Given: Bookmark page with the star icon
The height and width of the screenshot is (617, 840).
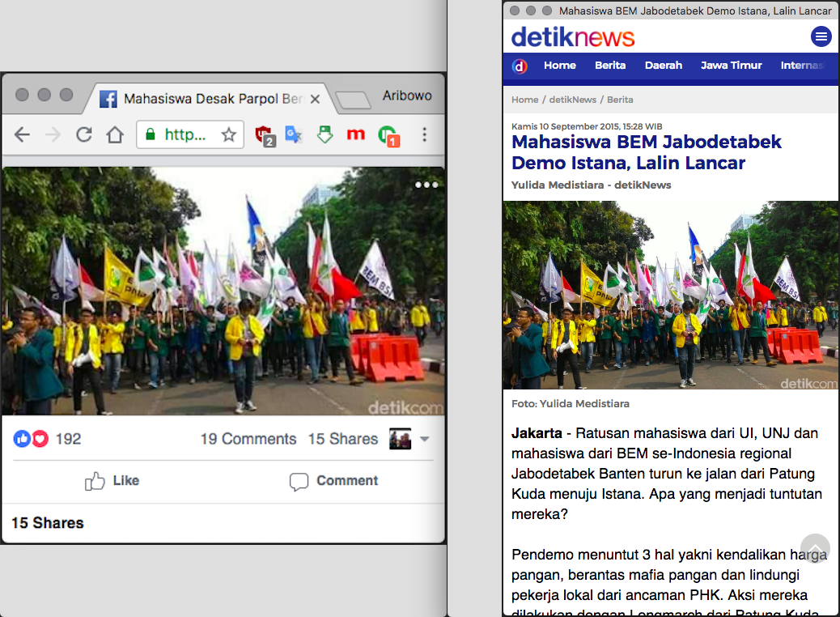Looking at the screenshot, I should (229, 135).
